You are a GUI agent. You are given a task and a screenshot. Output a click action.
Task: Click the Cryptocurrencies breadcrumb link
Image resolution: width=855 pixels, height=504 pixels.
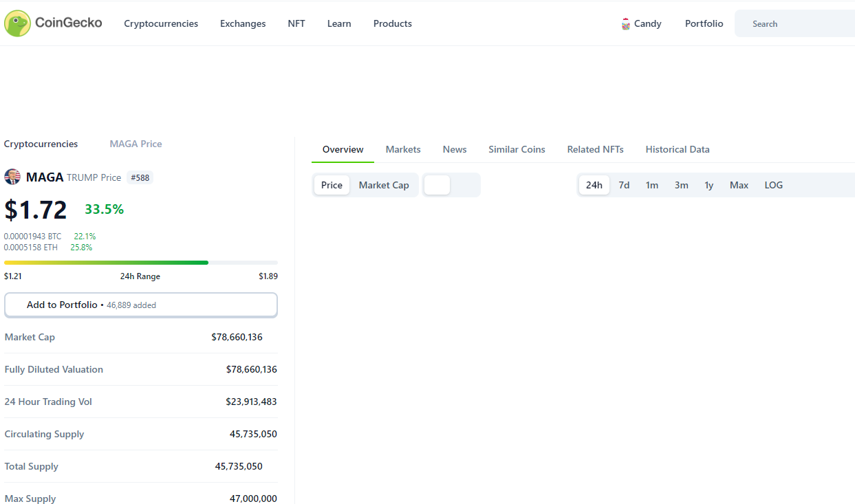point(41,144)
